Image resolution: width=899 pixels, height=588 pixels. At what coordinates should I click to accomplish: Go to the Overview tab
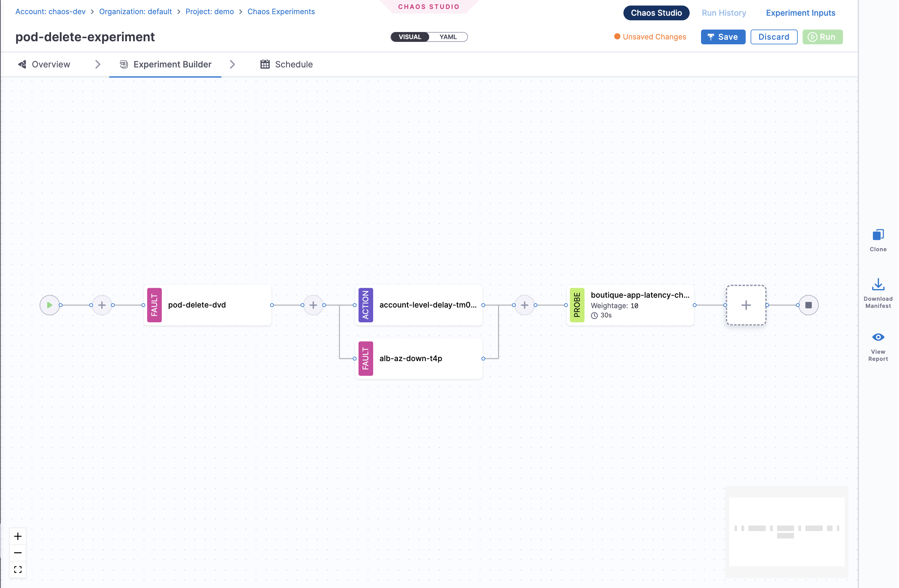44,65
